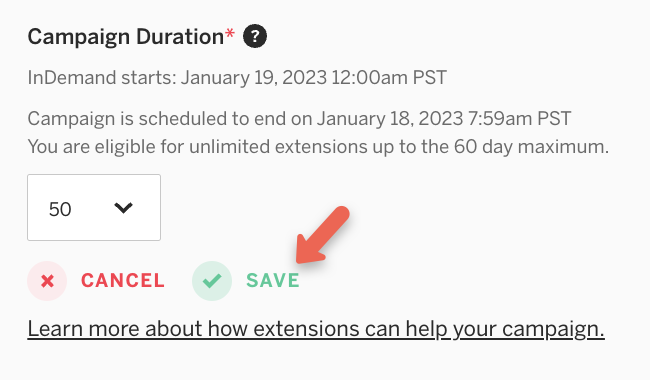Click the 7:59am PST end time
This screenshot has width=650, height=380.
tap(519, 119)
